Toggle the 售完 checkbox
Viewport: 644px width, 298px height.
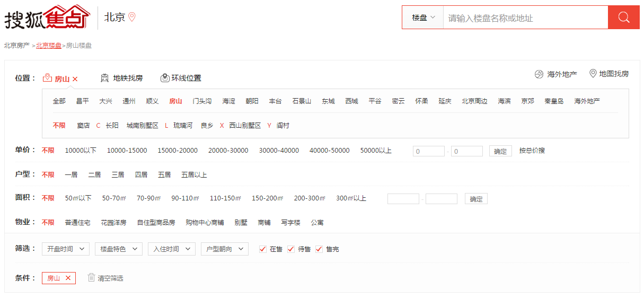coord(319,249)
